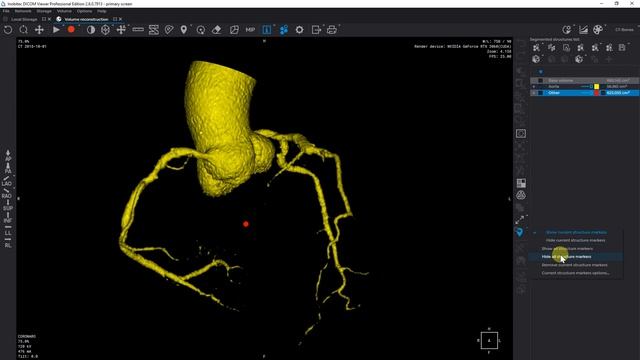Choose Hide current structure markers
Image resolution: width=640 pixels, height=360 pixels.
pyautogui.click(x=575, y=240)
